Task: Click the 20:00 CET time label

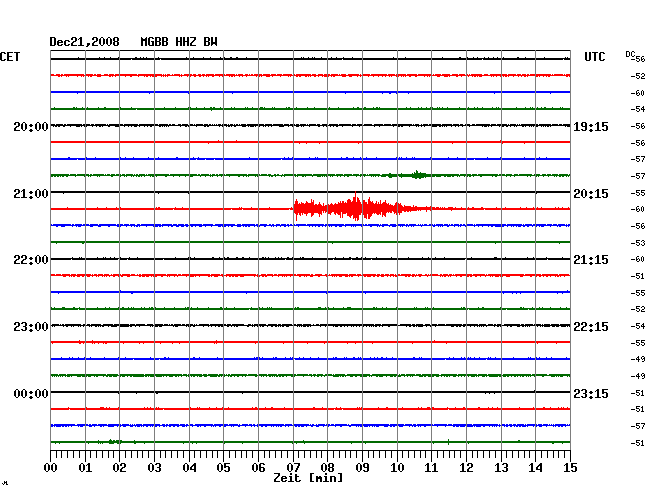Action: (x=31, y=126)
